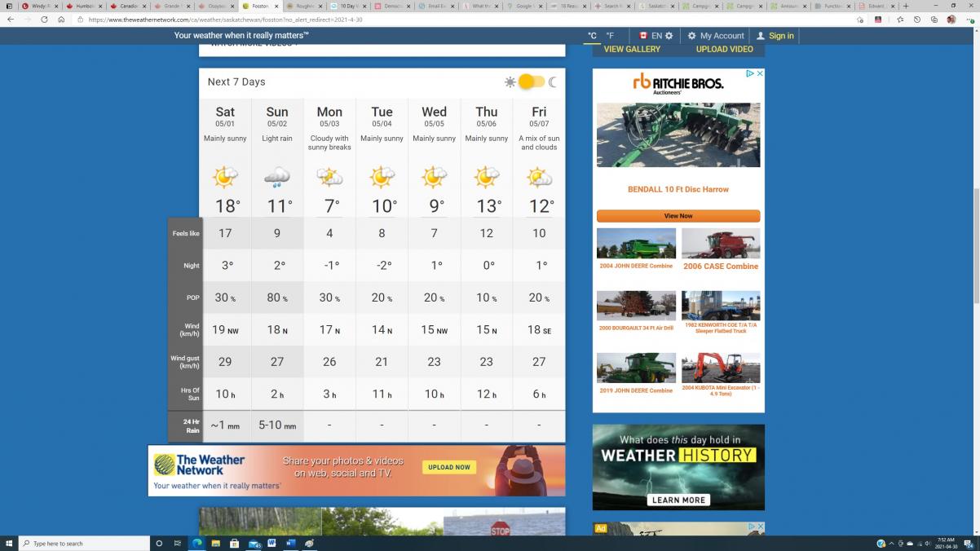Open the My Account menu
980x551 pixels.
tap(716, 36)
